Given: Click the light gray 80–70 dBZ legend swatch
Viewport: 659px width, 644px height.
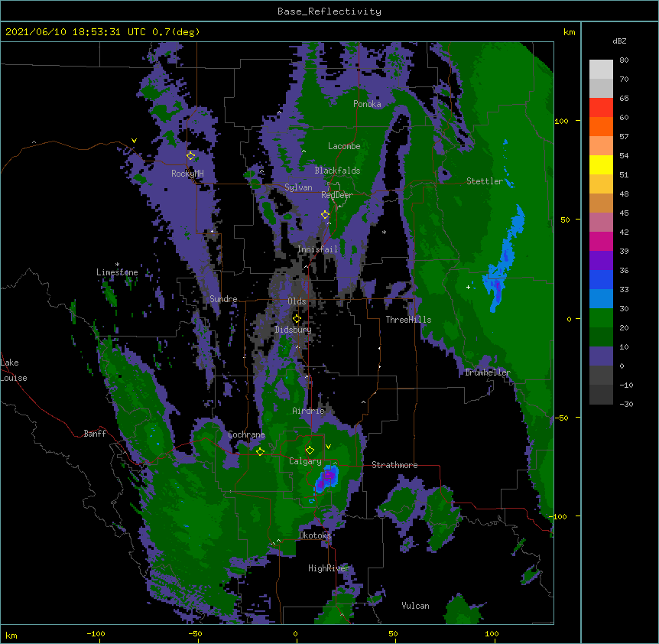Looking at the screenshot, I should pos(601,70).
